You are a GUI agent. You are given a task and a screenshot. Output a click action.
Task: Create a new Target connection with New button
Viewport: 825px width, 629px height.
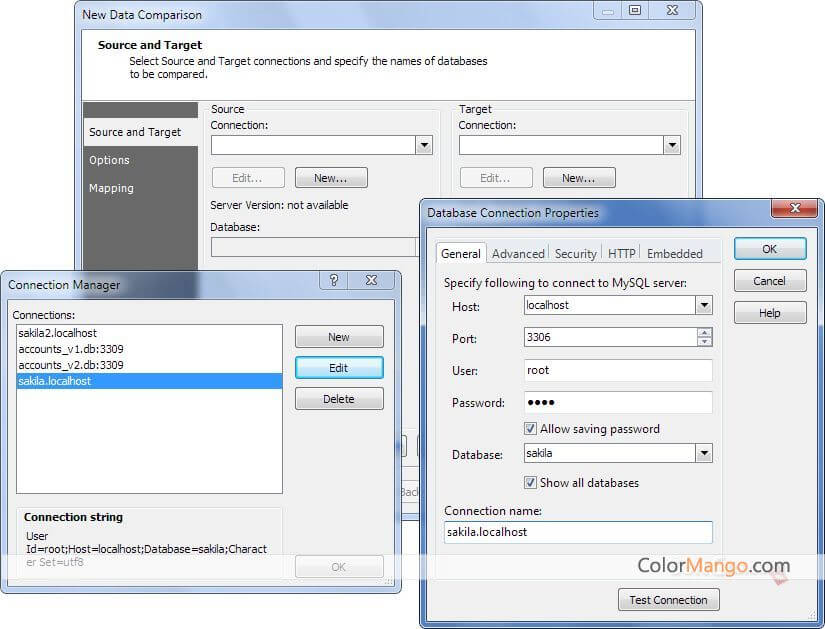point(579,177)
